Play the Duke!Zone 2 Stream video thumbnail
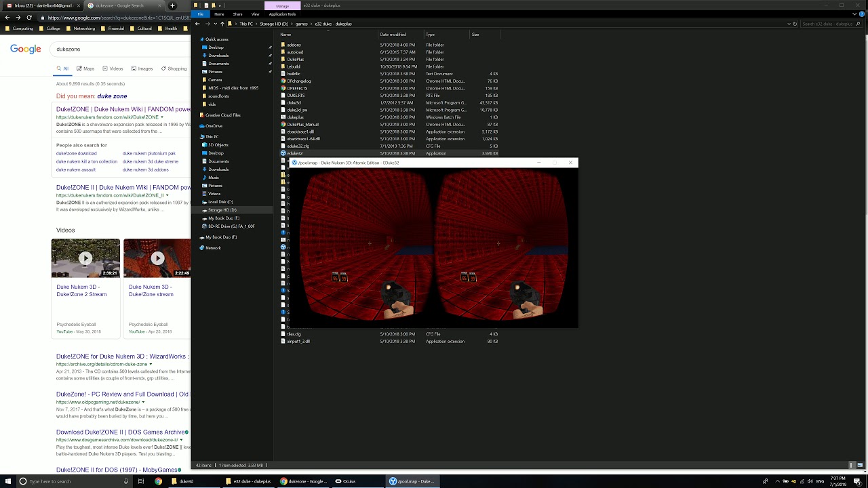This screenshot has height=488, width=868. coord(85,258)
